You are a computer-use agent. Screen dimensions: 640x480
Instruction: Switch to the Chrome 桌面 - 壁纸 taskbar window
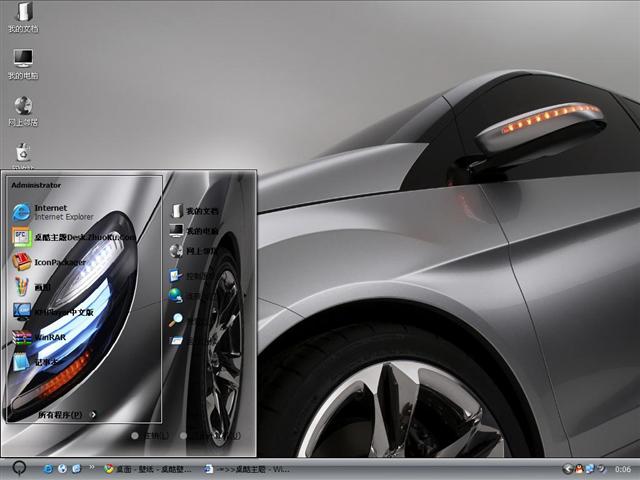pyautogui.click(x=148, y=469)
